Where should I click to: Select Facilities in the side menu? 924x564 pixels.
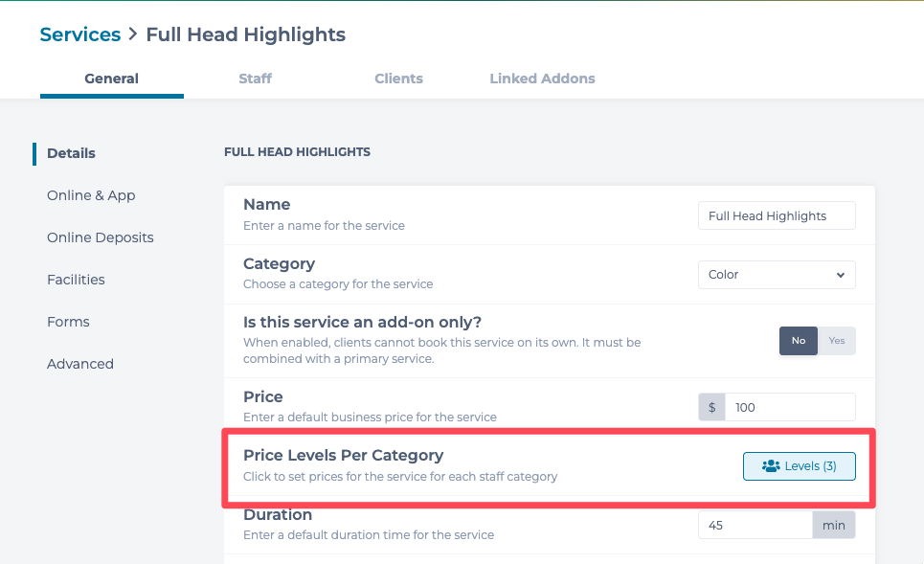(76, 280)
